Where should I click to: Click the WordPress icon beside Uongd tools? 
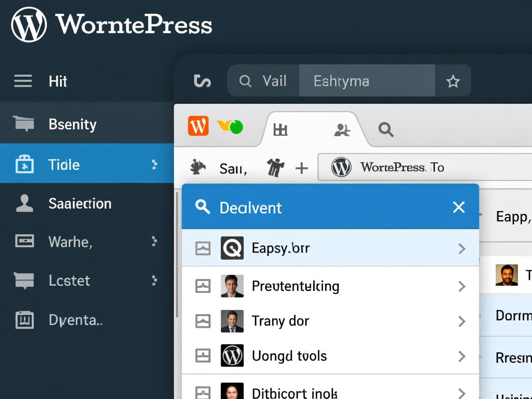coord(232,356)
